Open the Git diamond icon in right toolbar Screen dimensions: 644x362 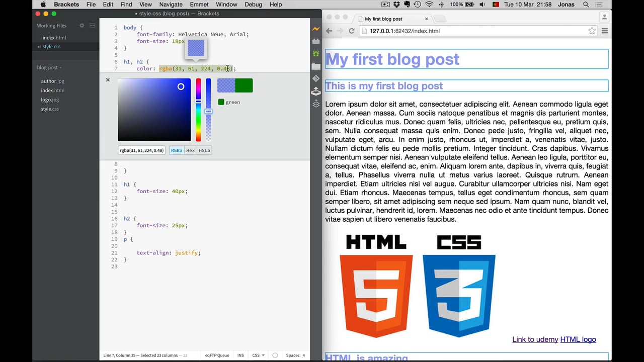(316, 78)
